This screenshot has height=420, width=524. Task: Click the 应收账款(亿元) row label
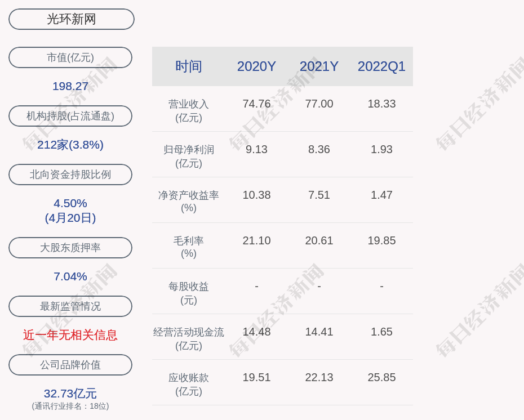pos(189,385)
